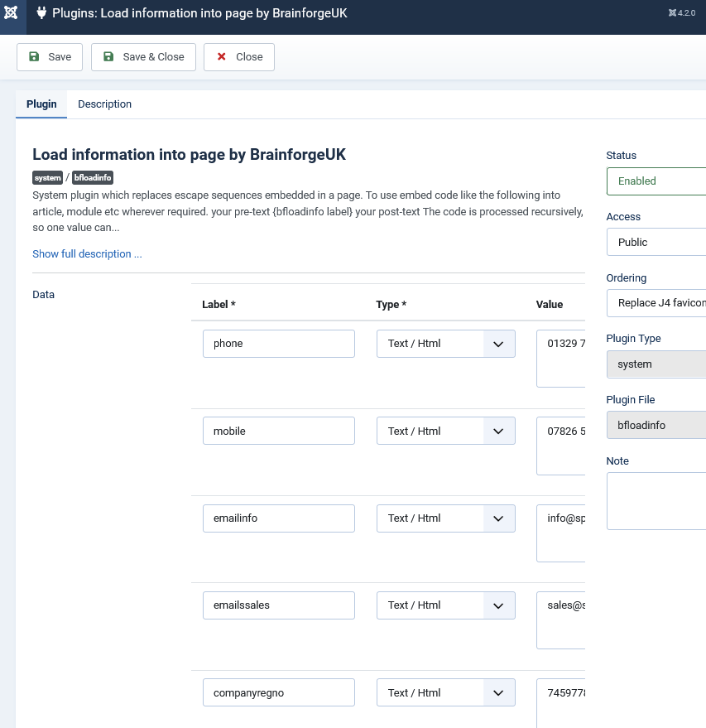Click the plugin heading Load information into page
Image resolution: width=706 pixels, height=728 pixels.
(190, 155)
